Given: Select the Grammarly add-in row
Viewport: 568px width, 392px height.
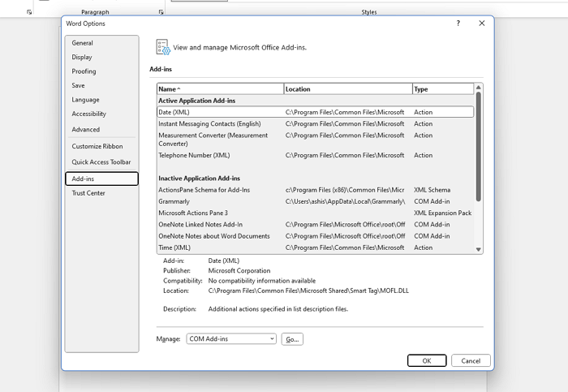Looking at the screenshot, I should (x=174, y=201).
